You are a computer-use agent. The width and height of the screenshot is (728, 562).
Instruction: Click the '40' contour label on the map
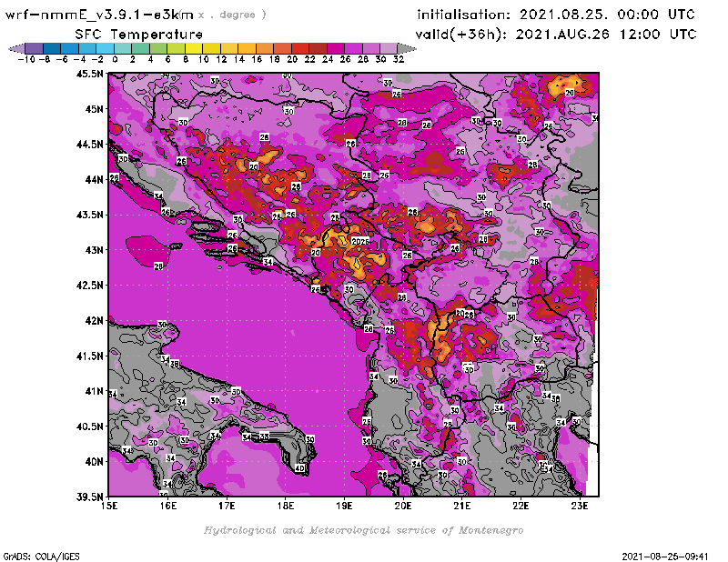(300, 468)
